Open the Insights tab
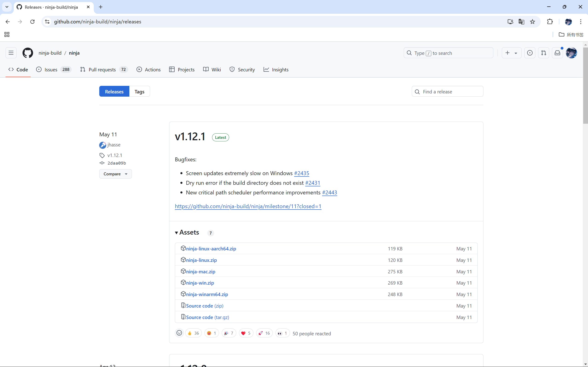 pyautogui.click(x=276, y=70)
